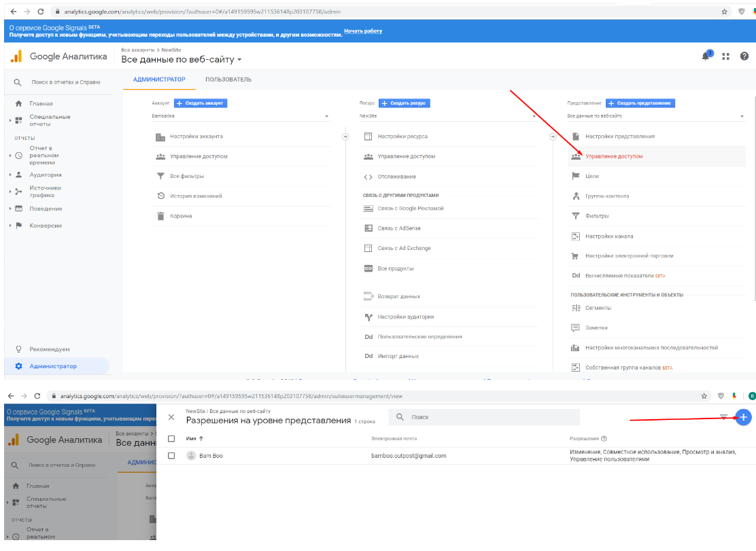Click the Настройки электронной торговли cart icon
This screenshot has width=756, height=551.
pos(575,255)
